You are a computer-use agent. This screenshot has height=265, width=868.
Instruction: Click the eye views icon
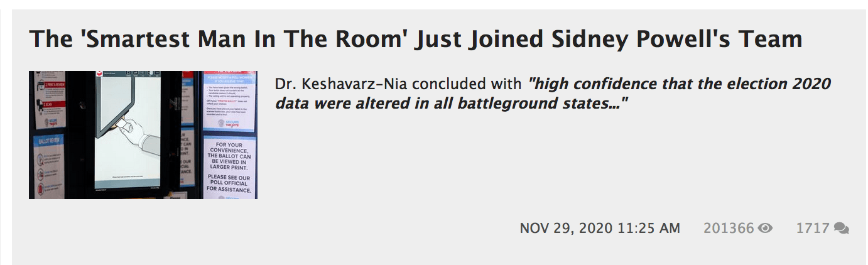pyautogui.click(x=765, y=229)
